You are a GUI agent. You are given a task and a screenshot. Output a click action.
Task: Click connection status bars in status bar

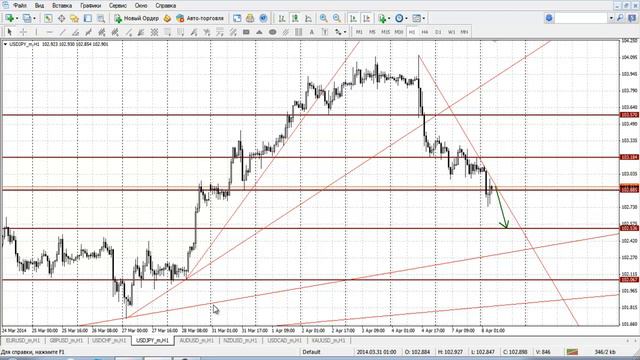(572, 352)
